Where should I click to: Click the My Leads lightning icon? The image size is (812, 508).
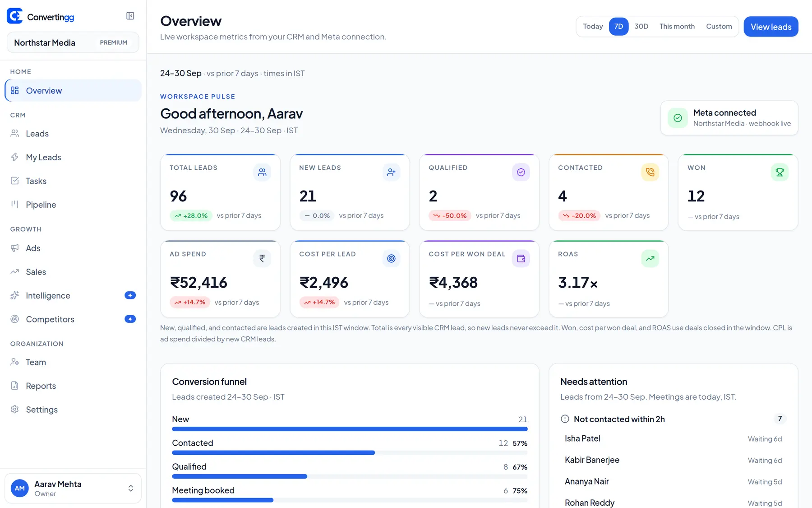[15, 157]
